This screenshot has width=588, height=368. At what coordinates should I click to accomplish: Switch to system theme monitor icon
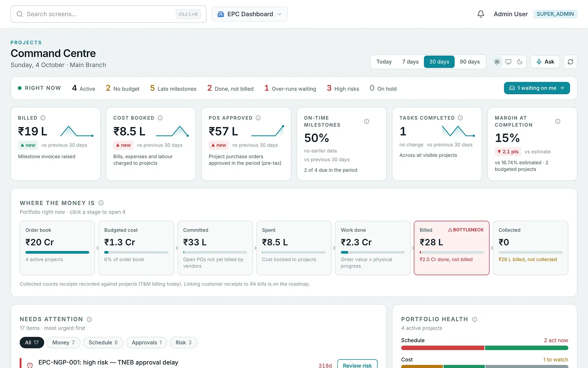click(508, 62)
